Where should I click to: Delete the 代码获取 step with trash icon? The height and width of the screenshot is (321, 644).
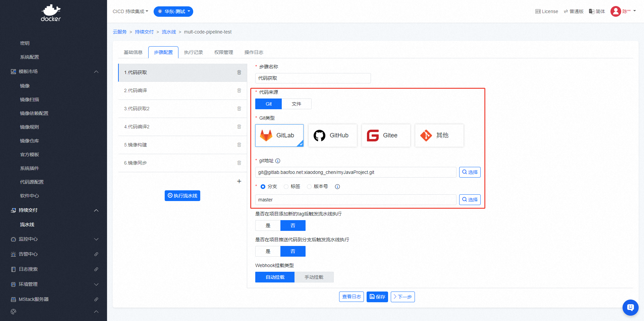(239, 72)
